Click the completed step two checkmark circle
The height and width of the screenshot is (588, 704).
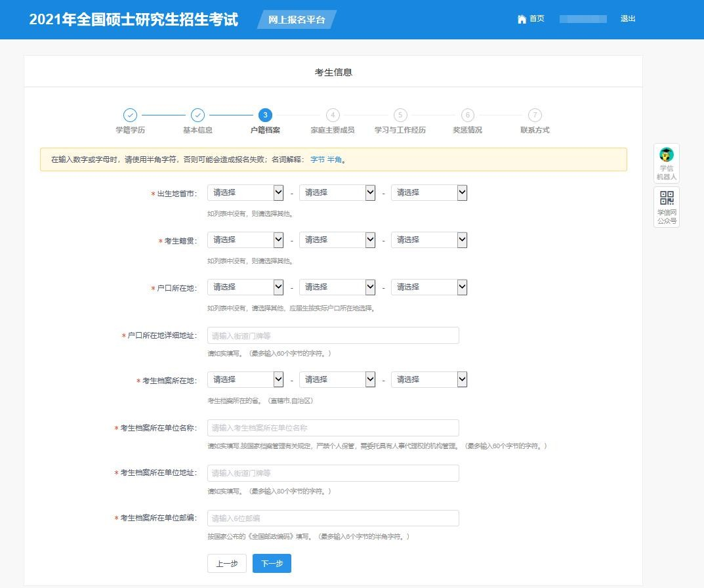pos(197,115)
